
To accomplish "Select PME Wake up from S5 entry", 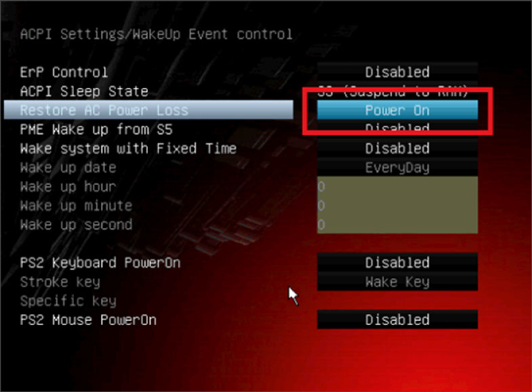I will [96, 129].
